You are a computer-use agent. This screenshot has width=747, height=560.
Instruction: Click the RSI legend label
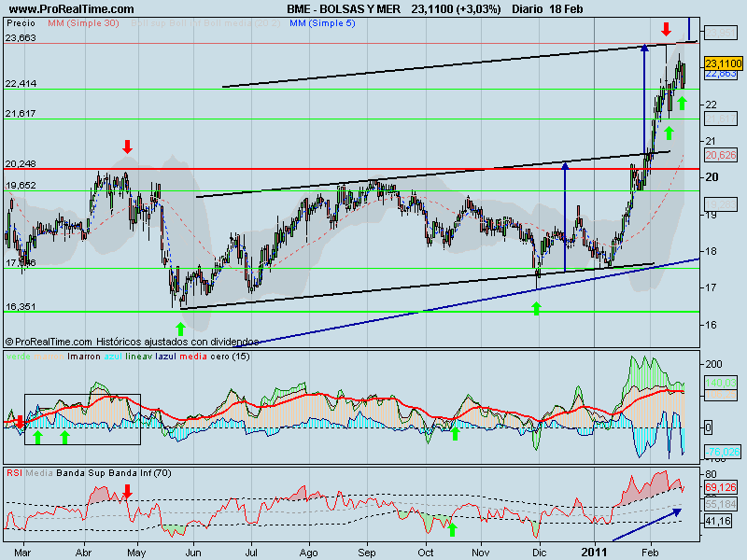tap(14, 473)
